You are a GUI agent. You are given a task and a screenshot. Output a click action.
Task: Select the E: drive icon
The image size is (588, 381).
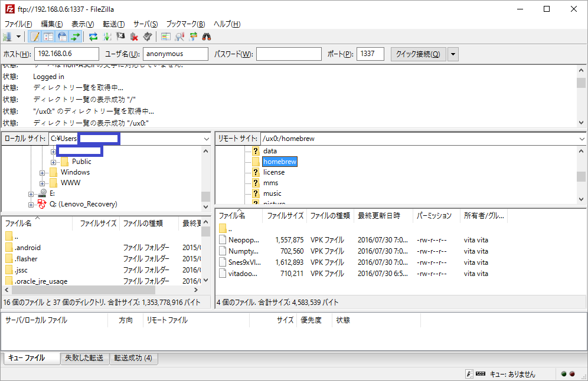pyautogui.click(x=43, y=193)
